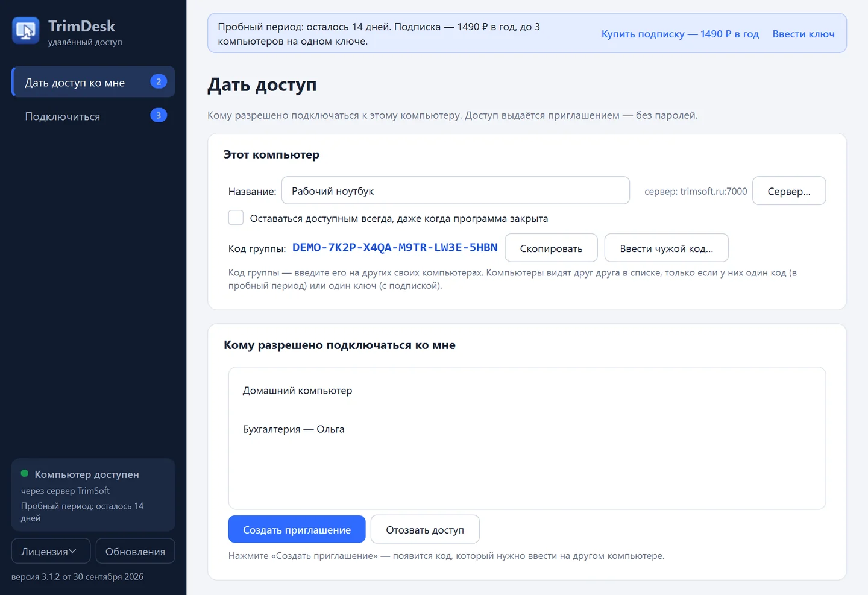868x595 pixels.
Task: Click Компьютер доступен status text
Action: (x=87, y=474)
